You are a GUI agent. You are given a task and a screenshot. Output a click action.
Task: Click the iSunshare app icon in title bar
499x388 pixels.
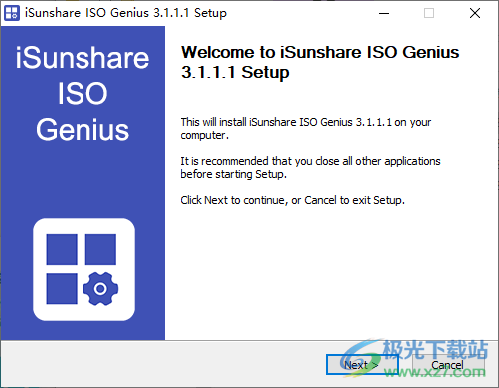pyautogui.click(x=12, y=13)
